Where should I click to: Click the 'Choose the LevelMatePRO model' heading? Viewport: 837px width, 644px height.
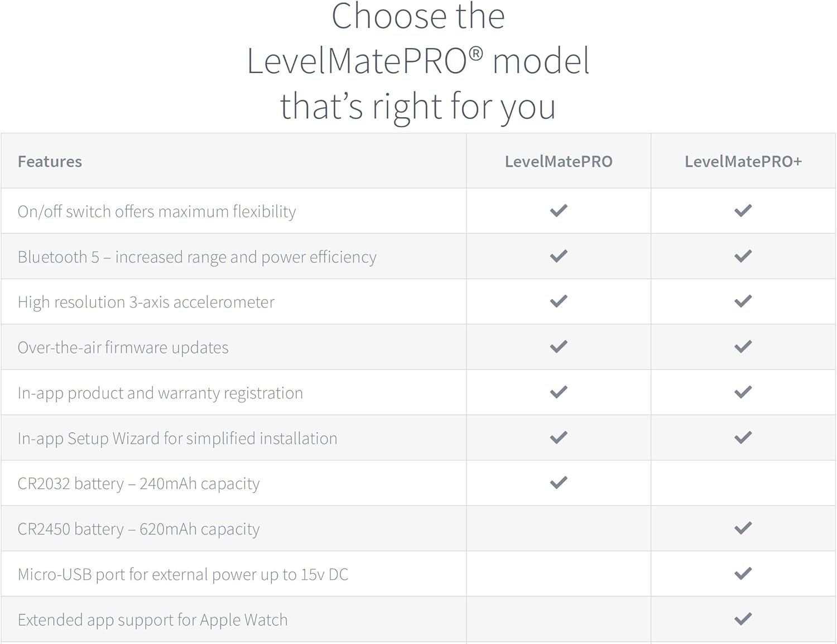418,61
